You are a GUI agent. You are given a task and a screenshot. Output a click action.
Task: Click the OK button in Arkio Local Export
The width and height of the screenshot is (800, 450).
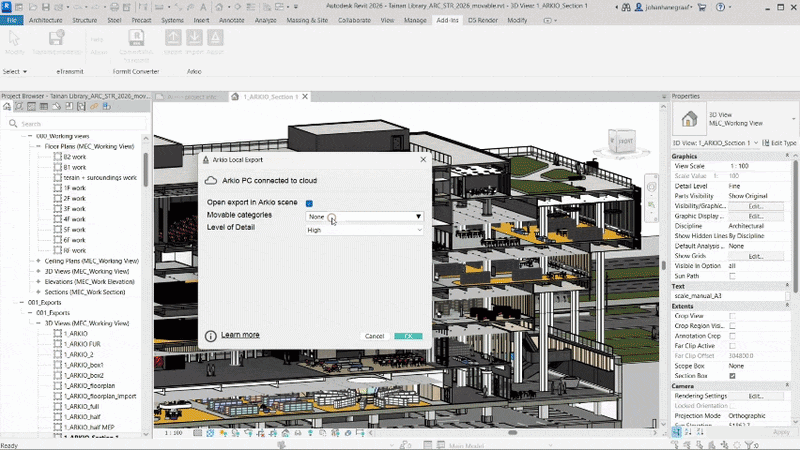tap(408, 336)
